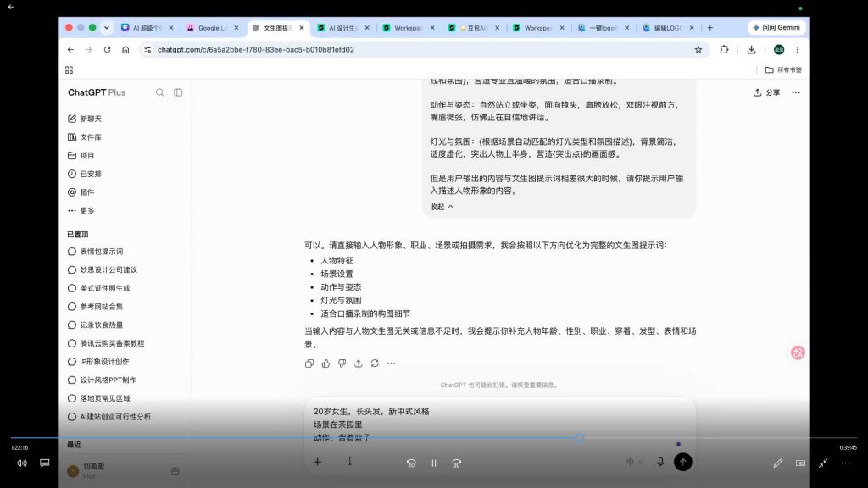Go to the browser home page
The image size is (868, 488).
[x=125, y=50]
